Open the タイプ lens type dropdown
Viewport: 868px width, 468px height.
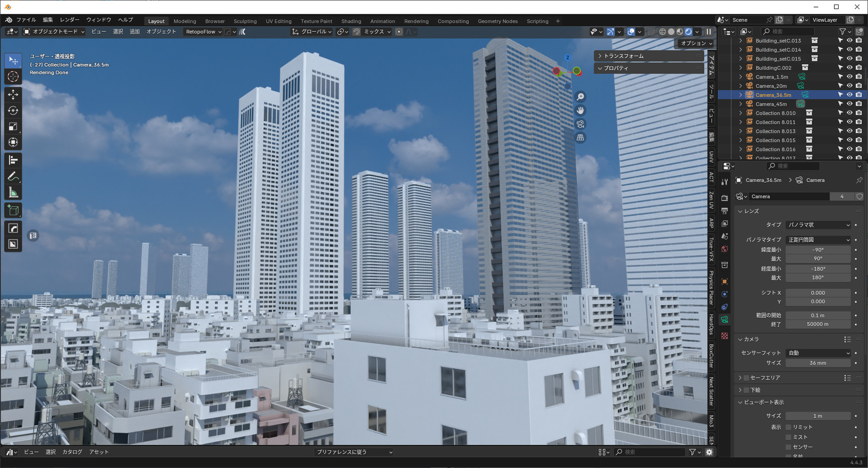pos(818,225)
